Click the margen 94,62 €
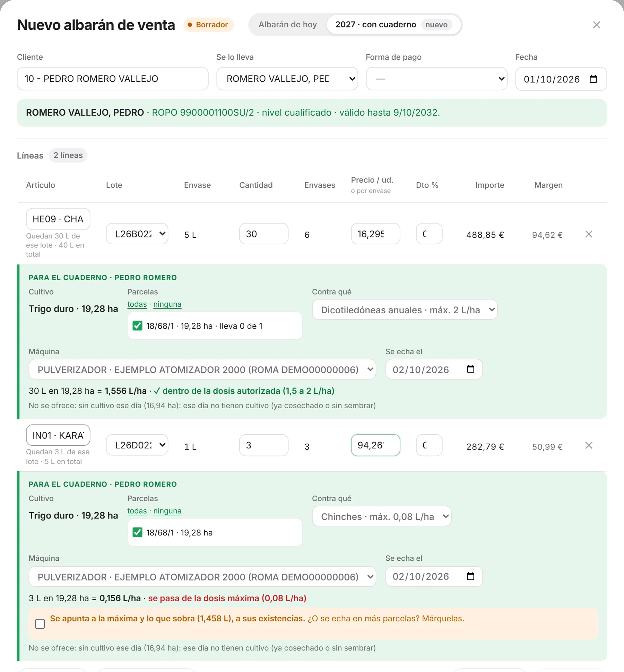624x672 pixels. pos(547,235)
